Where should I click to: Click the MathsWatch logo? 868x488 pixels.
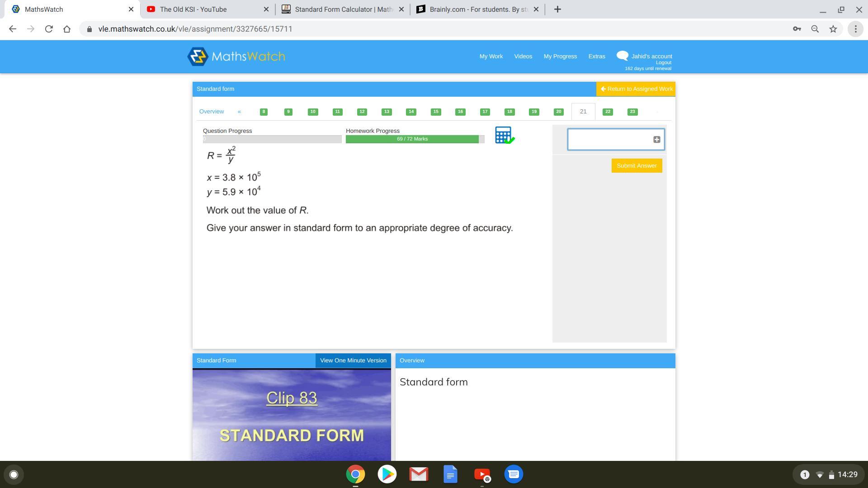click(x=236, y=56)
